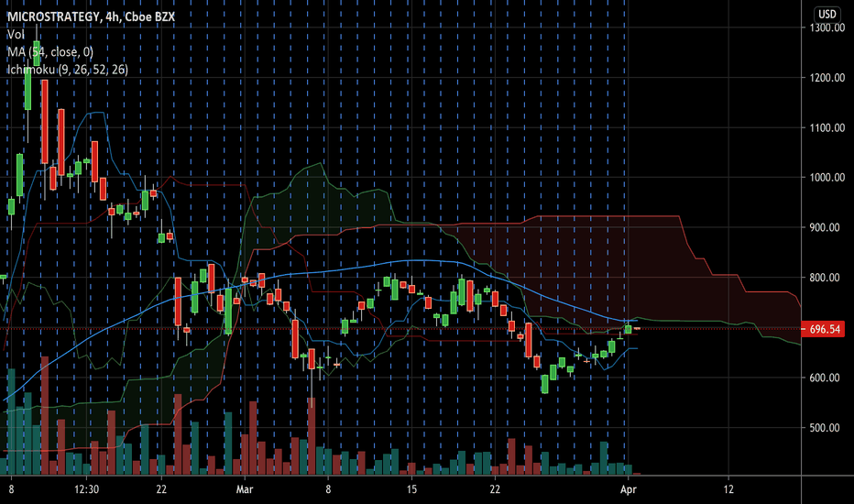854x504 pixels.
Task: Click the 12:30 time axis label
Action: click(x=87, y=489)
